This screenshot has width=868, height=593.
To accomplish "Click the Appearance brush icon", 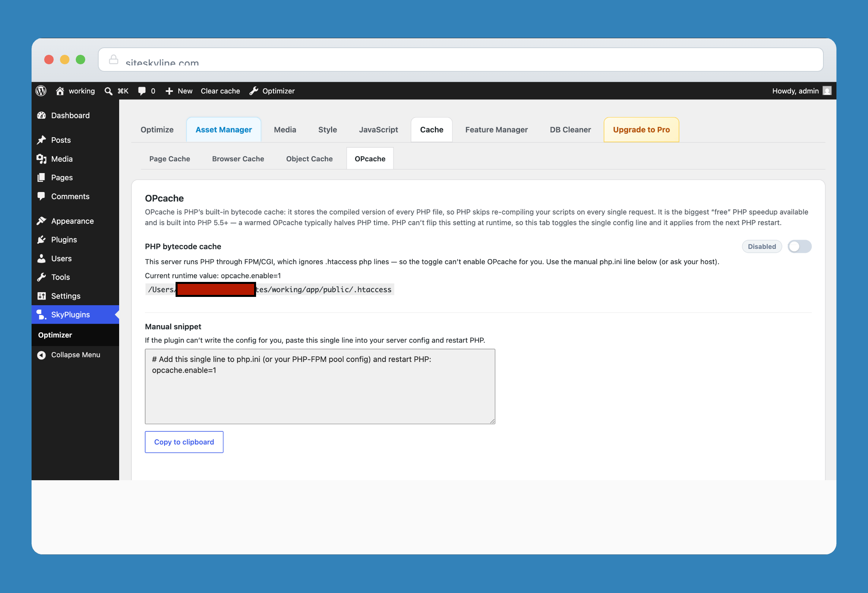I will tap(41, 221).
